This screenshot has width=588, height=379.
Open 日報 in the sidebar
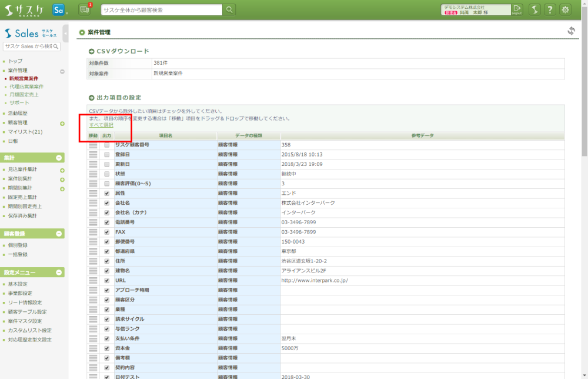13,141
